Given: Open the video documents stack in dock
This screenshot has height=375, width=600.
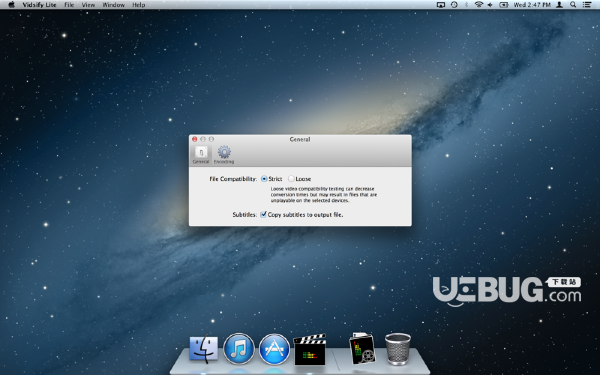Looking at the screenshot, I should [362, 348].
